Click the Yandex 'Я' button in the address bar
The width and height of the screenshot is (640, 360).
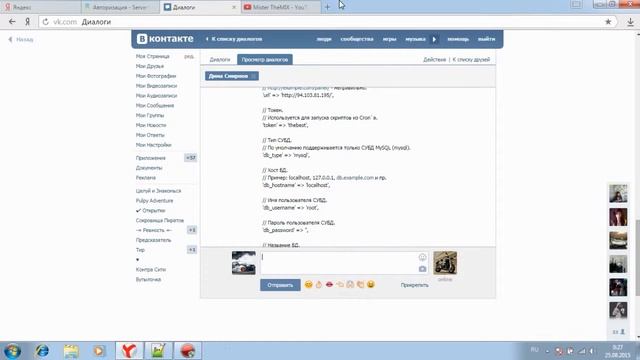pos(27,22)
